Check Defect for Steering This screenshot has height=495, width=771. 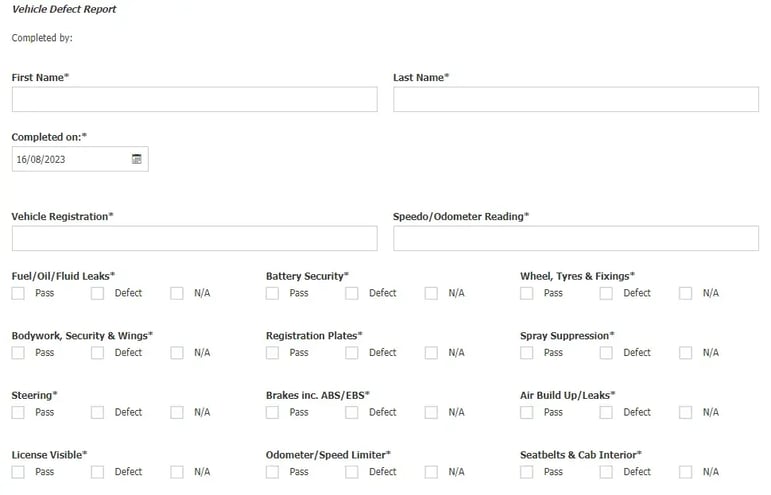(x=97, y=412)
